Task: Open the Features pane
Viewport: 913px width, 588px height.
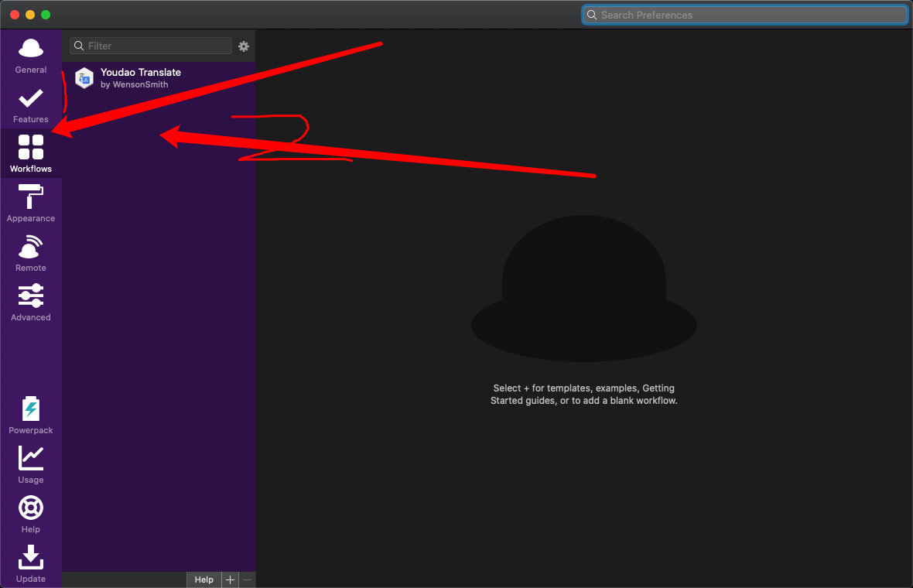Action: [31, 105]
